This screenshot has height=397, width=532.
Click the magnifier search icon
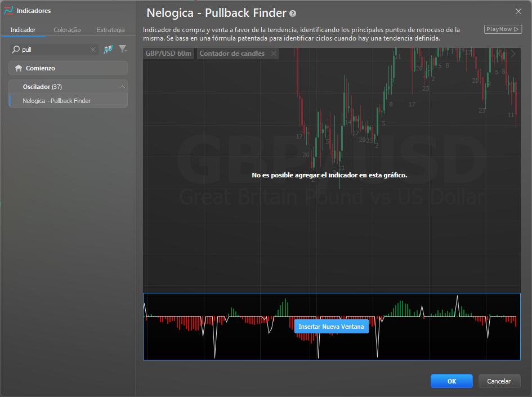[x=16, y=50]
